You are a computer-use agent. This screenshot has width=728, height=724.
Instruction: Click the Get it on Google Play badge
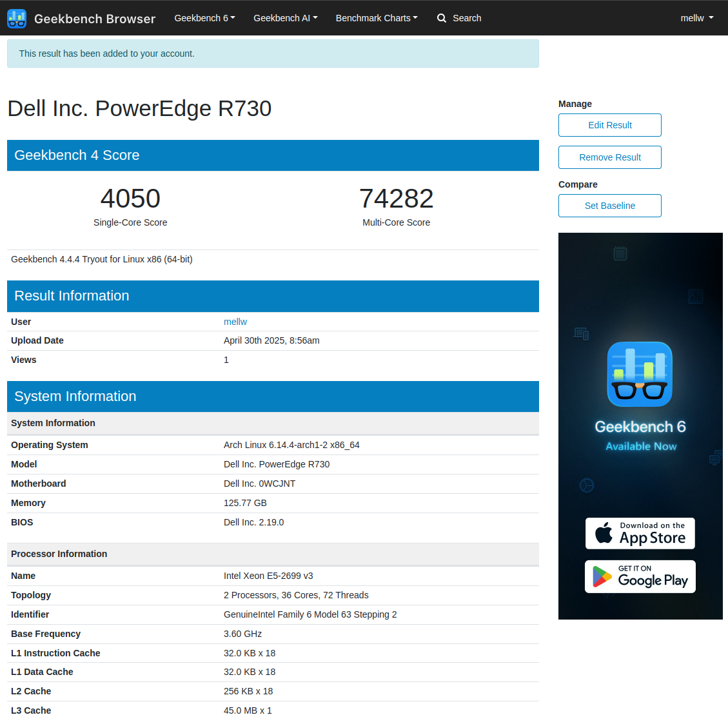point(640,576)
